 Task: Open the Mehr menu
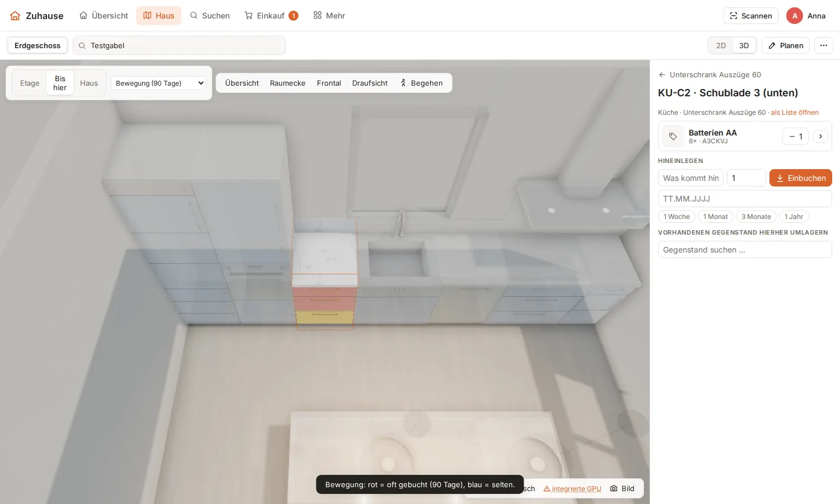329,16
